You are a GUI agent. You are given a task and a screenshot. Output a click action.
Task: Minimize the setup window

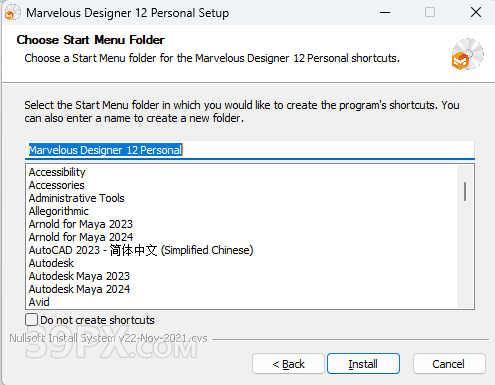click(385, 12)
